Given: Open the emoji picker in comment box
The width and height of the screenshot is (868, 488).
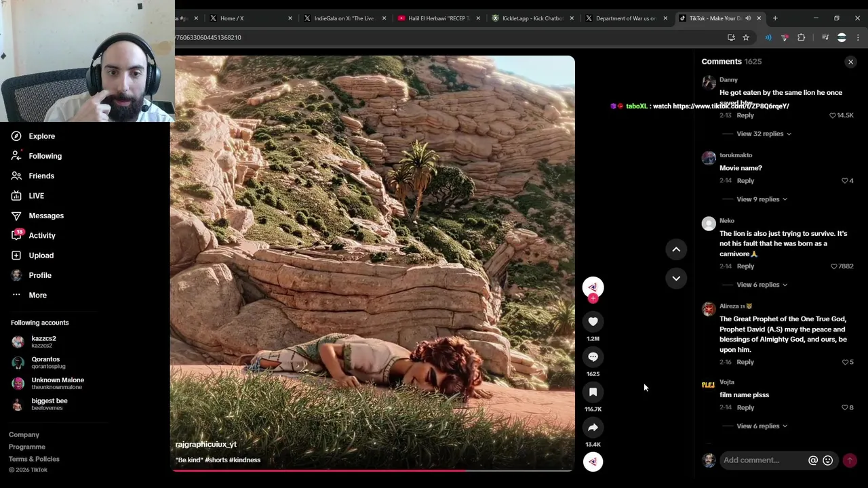Looking at the screenshot, I should [x=828, y=460].
